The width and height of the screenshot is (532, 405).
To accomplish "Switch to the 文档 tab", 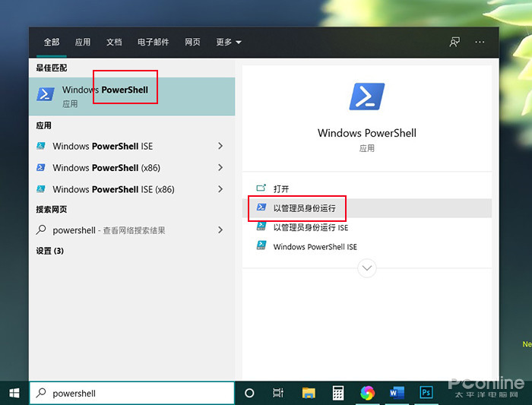I will (x=114, y=42).
